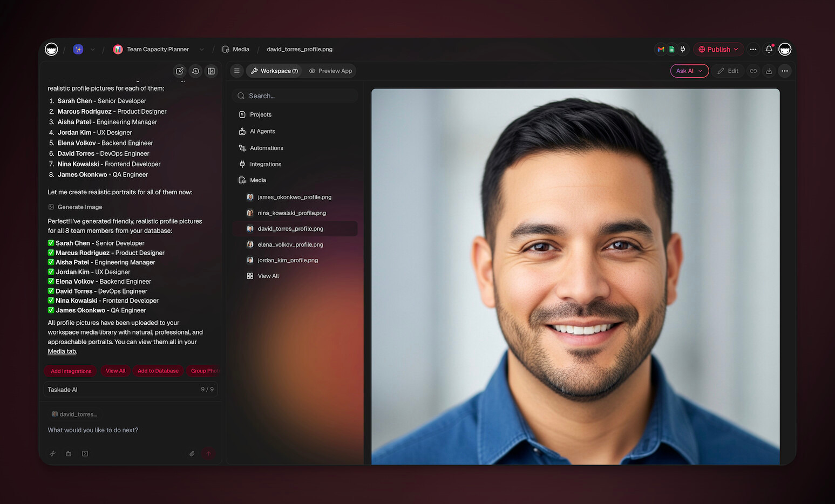The height and width of the screenshot is (504, 835).
Task: Open the Gmail integration icon
Action: coord(661,49)
